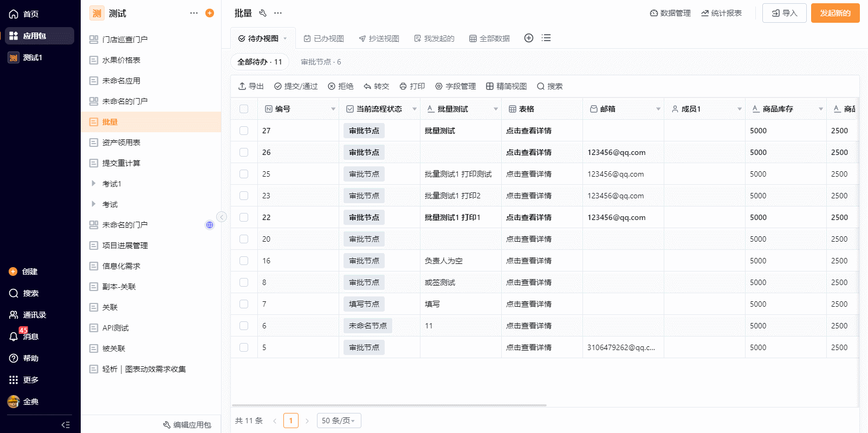Click 提交/通过 in the toolbar
The image size is (868, 433).
296,86
